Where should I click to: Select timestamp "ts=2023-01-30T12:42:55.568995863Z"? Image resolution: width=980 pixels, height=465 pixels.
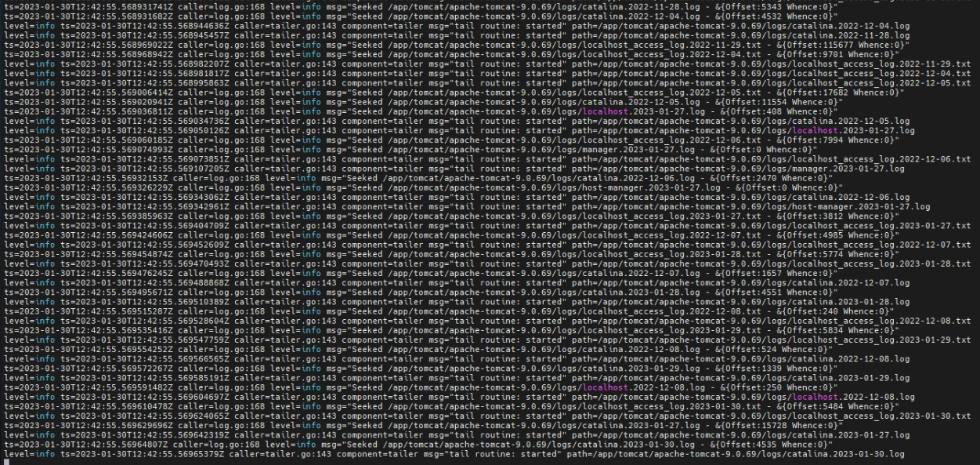(145, 82)
